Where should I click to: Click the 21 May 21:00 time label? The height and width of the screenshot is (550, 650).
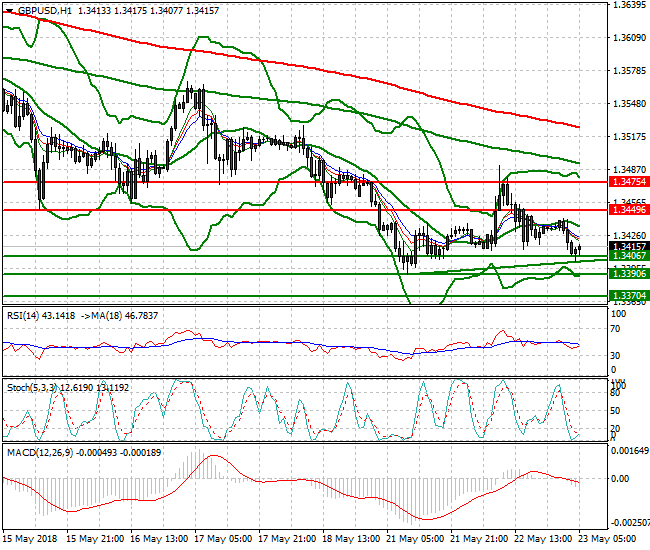coord(479,539)
